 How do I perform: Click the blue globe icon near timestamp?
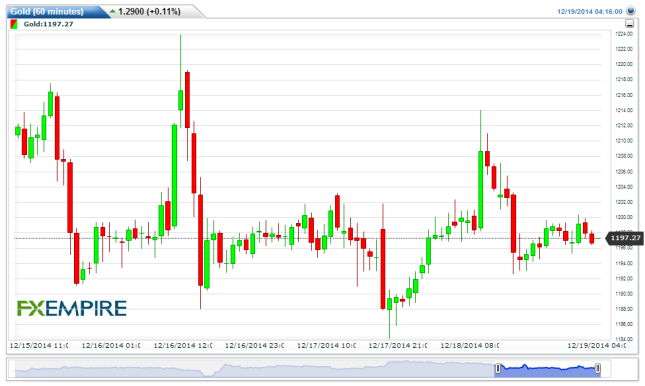click(631, 11)
